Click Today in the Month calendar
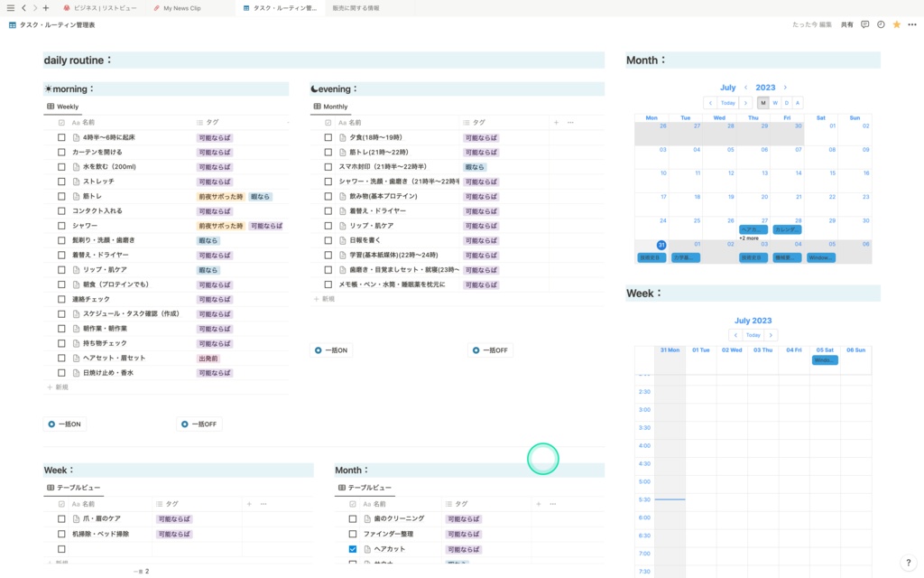This screenshot has width=924, height=578. click(728, 103)
